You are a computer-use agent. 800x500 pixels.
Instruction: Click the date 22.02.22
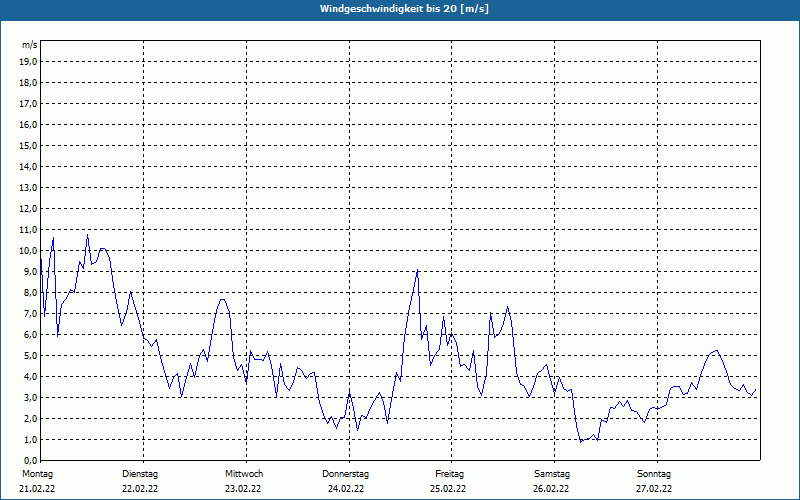pyautogui.click(x=140, y=489)
